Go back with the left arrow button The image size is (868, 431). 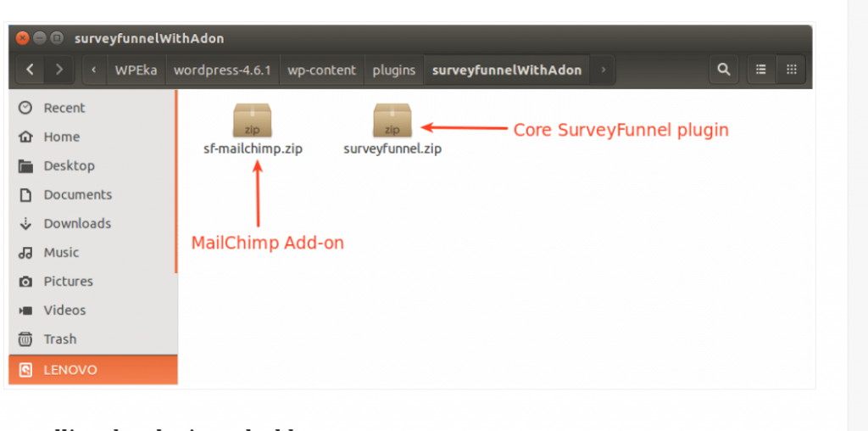click(x=31, y=70)
